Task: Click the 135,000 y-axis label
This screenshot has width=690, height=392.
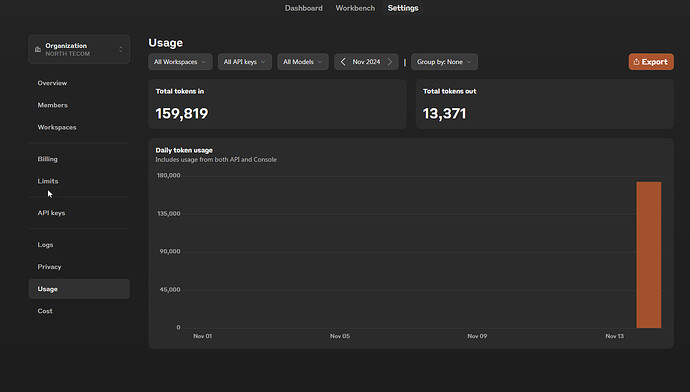Action: (169, 214)
